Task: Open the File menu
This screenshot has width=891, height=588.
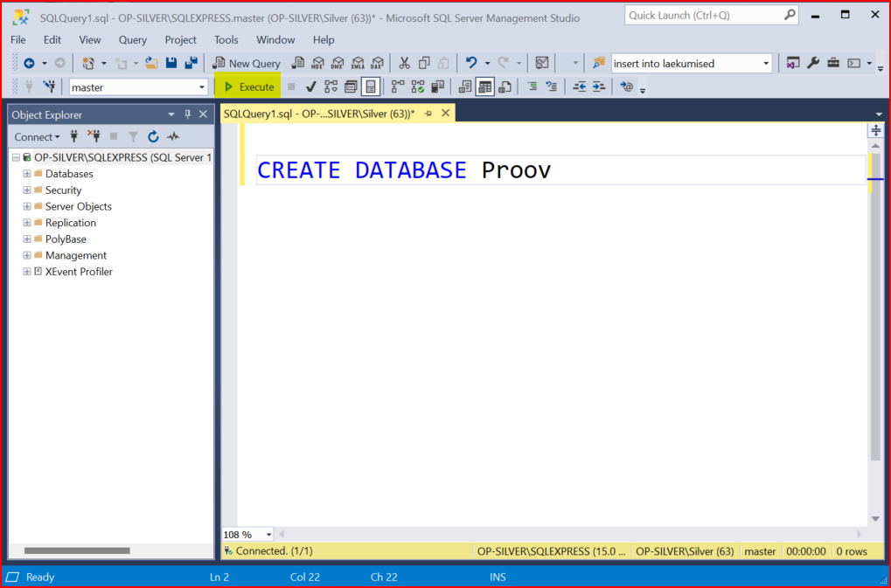Action: tap(18, 39)
